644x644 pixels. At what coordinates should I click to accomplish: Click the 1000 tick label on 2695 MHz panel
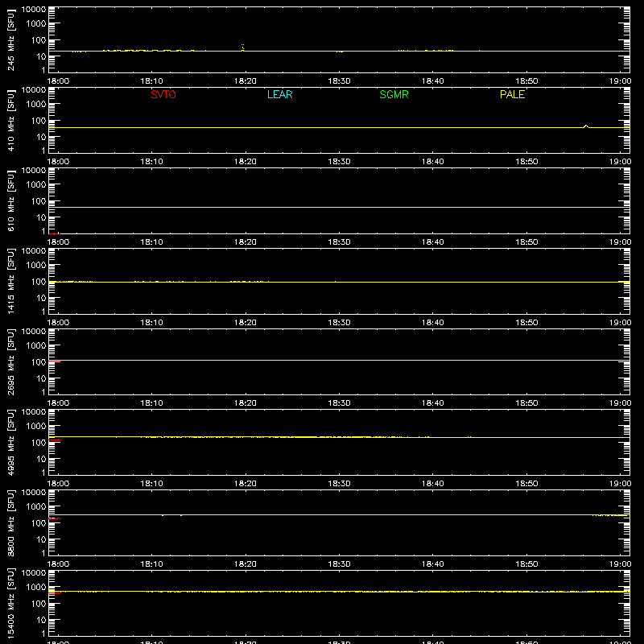click(36, 346)
